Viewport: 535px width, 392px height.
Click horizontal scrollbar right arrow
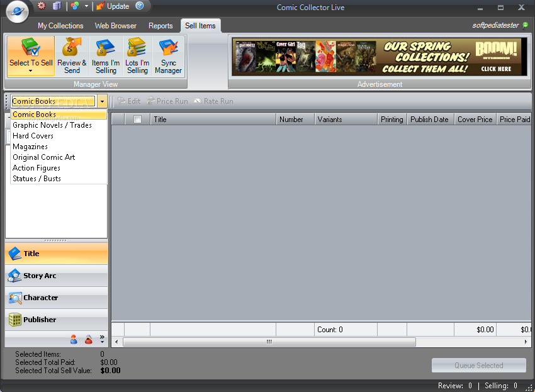click(526, 342)
